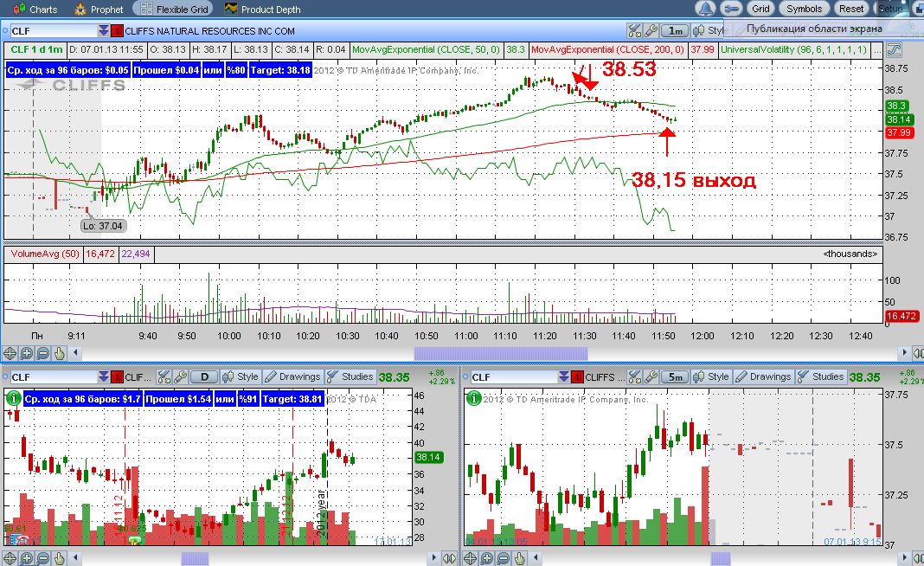924x566 pixels.
Task: Expand symbol dropdown in 5m chart
Action: (x=563, y=376)
